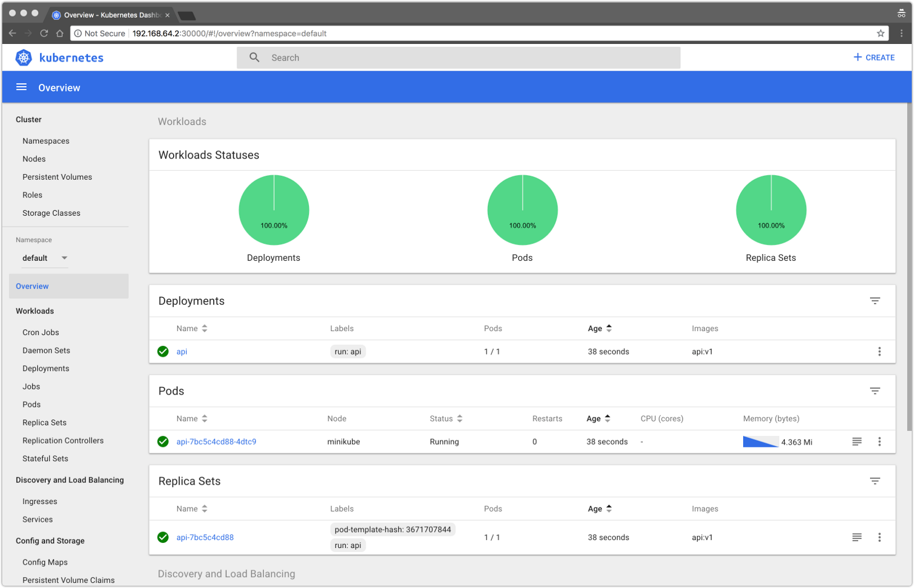Bookmark page with star icon
This screenshot has height=588, width=914.
coord(880,34)
